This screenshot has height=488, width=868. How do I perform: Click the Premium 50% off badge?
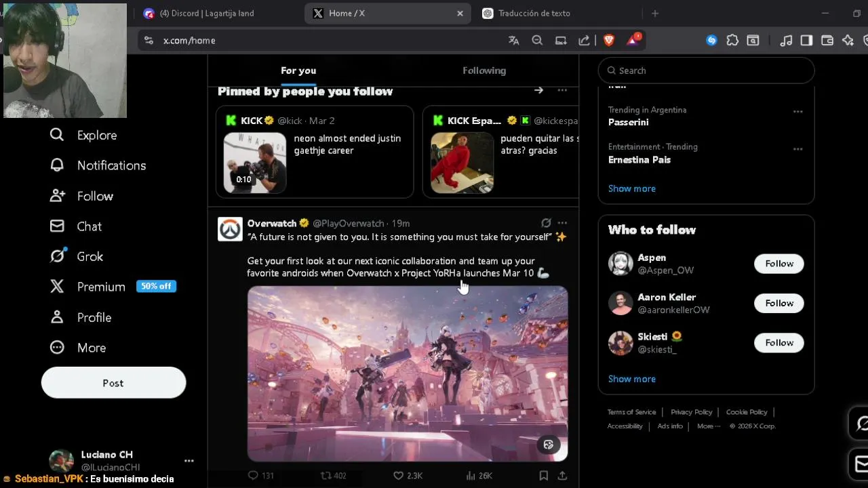[x=156, y=286]
